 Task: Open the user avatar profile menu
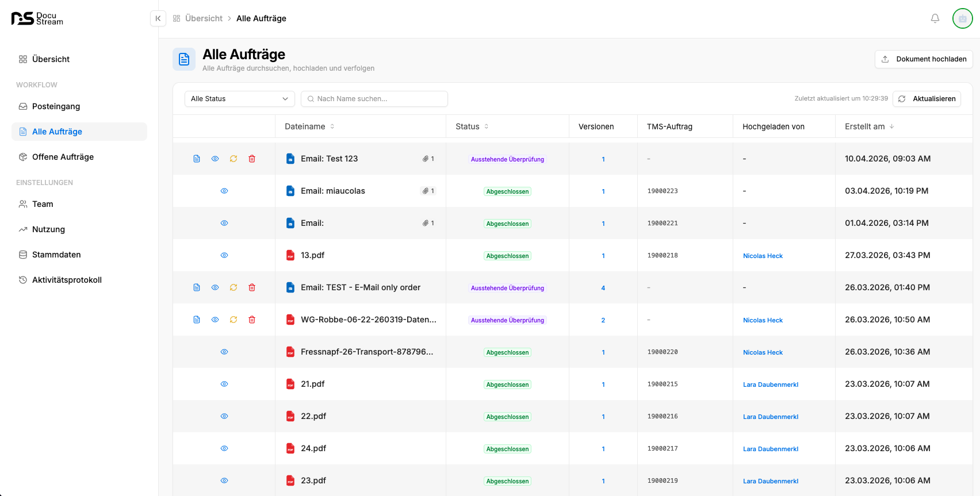[962, 18]
